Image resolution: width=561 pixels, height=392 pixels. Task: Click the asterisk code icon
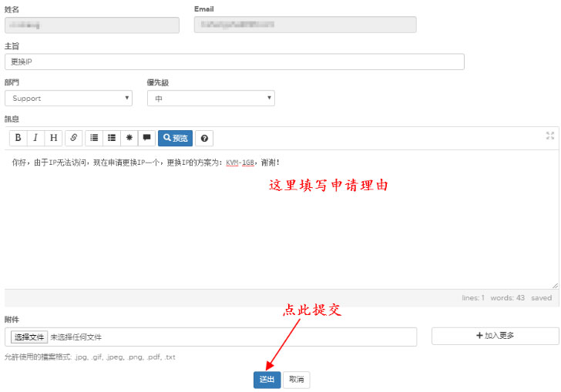129,138
